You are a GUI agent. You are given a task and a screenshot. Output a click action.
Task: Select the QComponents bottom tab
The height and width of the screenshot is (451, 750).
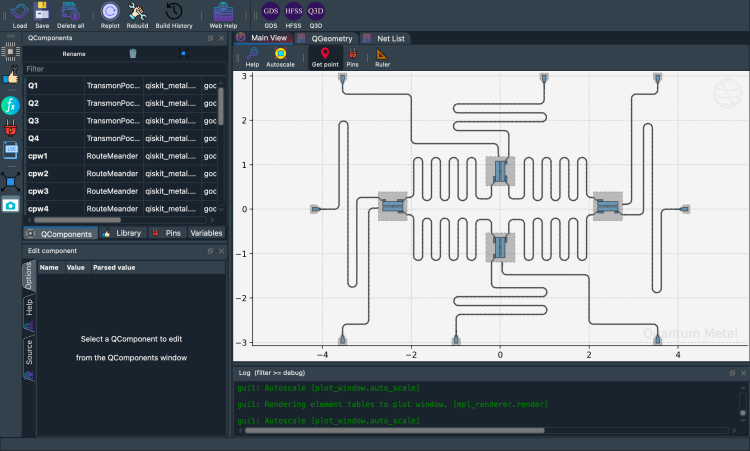(x=60, y=233)
